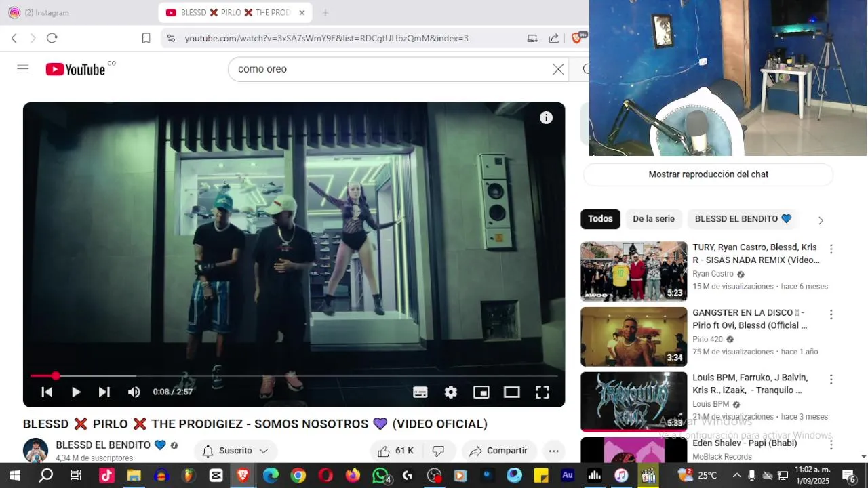Open Windows taskbar search
Screen dimensions: 868x488
click(45, 476)
